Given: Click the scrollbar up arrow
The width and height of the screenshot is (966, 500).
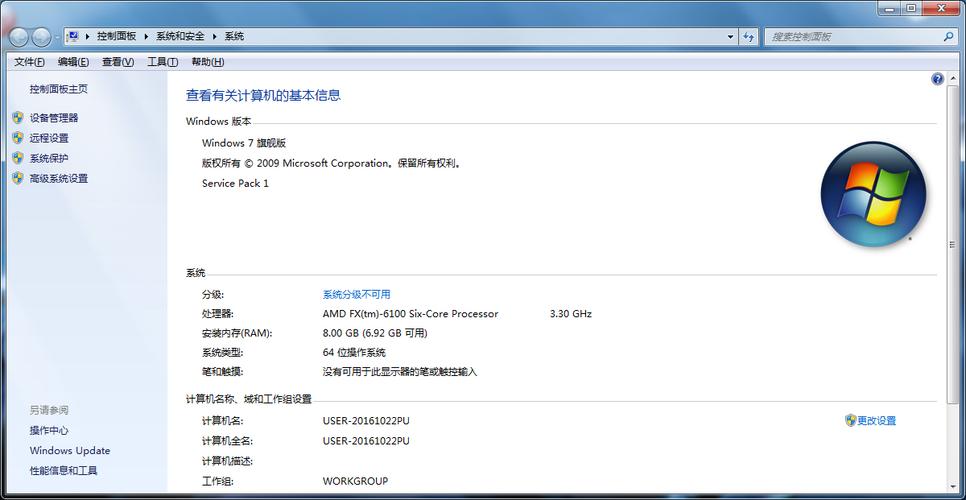Looking at the screenshot, I should click(x=955, y=78).
